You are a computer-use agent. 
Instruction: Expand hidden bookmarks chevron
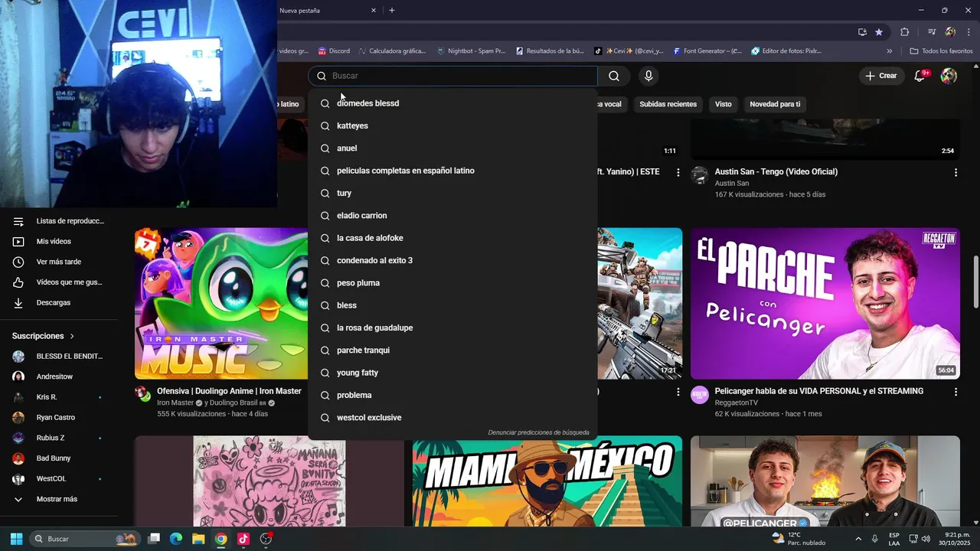pyautogui.click(x=890, y=51)
